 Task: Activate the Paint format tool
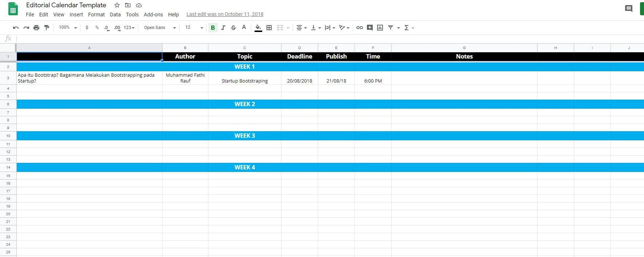(47, 28)
